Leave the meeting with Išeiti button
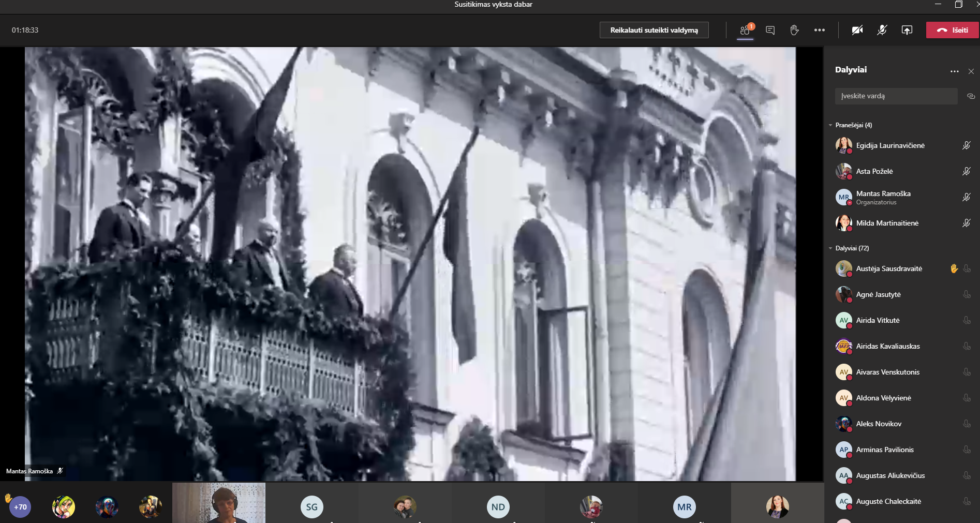980x523 pixels. pos(952,30)
